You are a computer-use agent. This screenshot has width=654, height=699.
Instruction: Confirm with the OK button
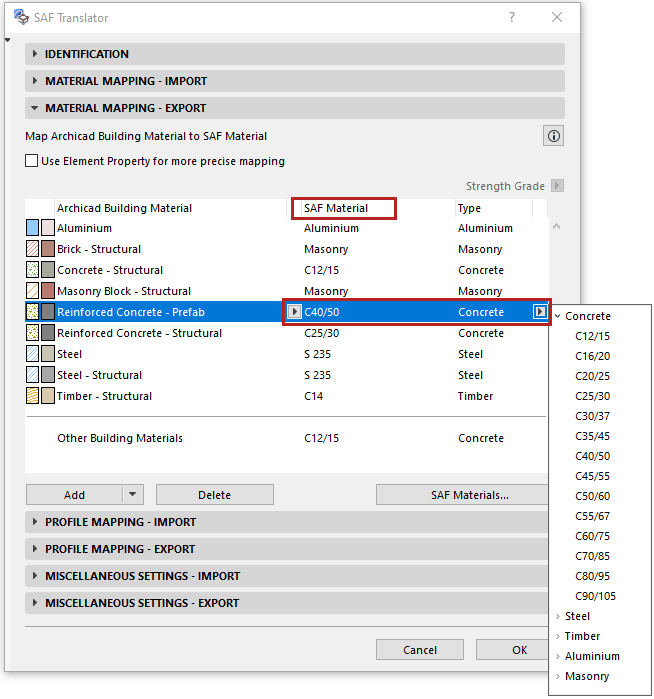tap(512, 650)
